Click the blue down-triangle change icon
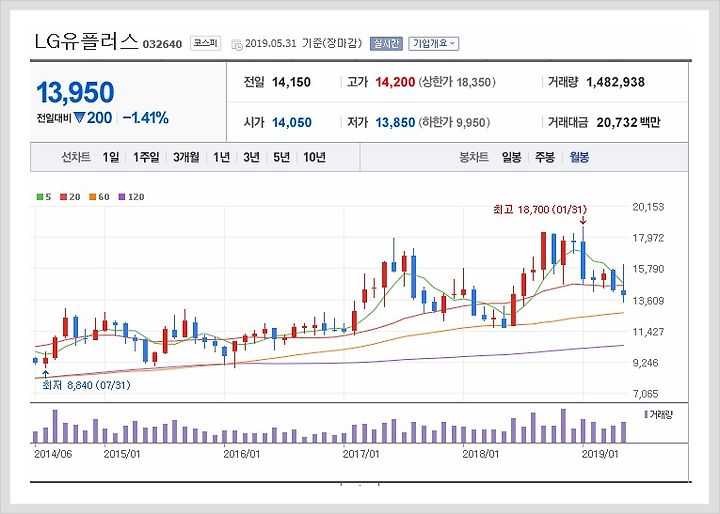Viewport: 720px width, 514px height. tap(79, 118)
